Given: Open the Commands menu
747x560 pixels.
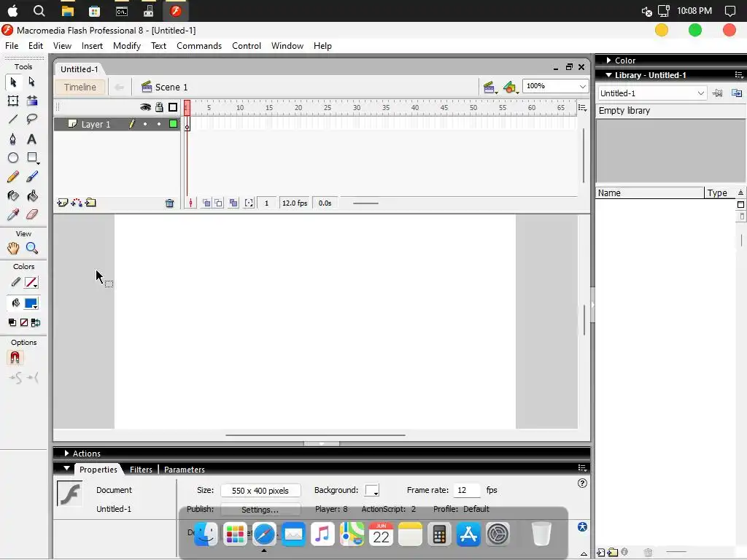Looking at the screenshot, I should pos(199,46).
